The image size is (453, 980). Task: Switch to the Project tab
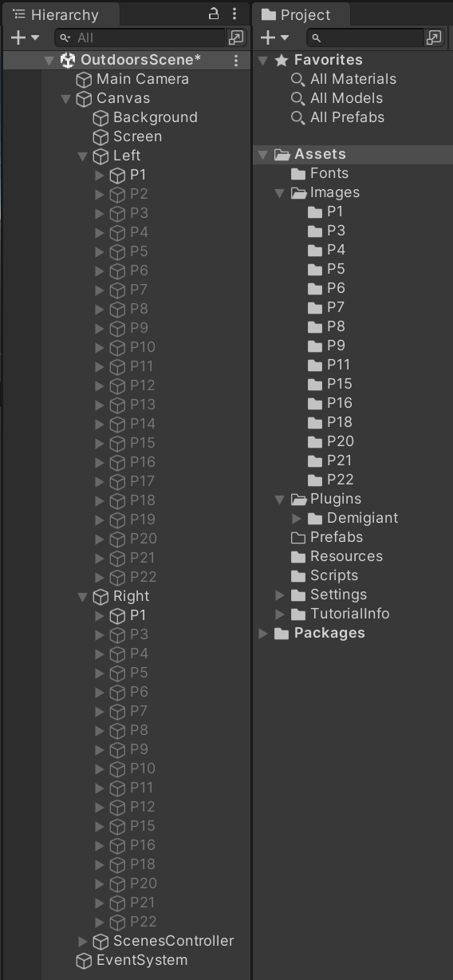pyautogui.click(x=296, y=15)
